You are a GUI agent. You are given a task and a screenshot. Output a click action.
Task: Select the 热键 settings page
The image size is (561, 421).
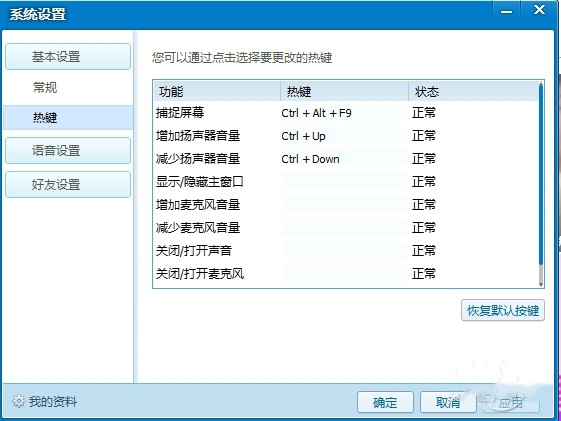click(68, 117)
